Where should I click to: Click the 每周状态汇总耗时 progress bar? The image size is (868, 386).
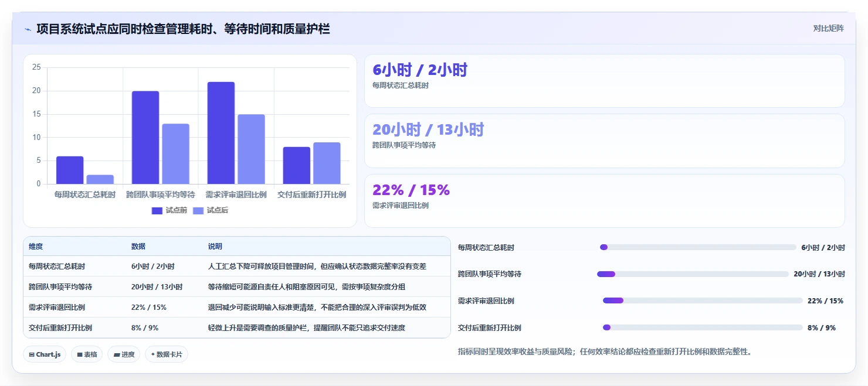click(x=698, y=247)
